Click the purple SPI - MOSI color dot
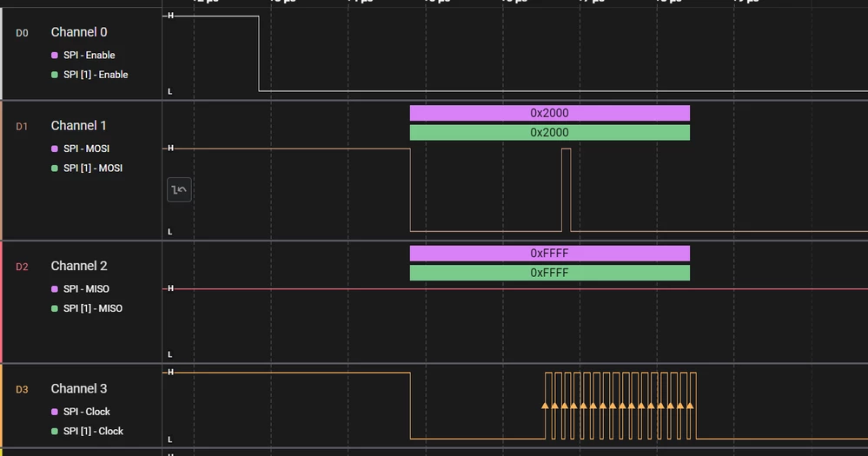This screenshot has width=868, height=456. [54, 149]
